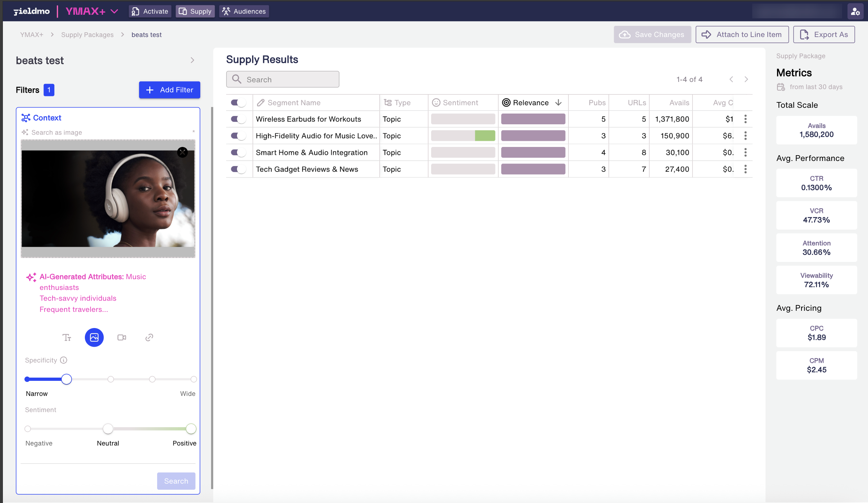Image resolution: width=868 pixels, height=503 pixels.
Task: Click the Search button in Context filter
Action: point(176,481)
